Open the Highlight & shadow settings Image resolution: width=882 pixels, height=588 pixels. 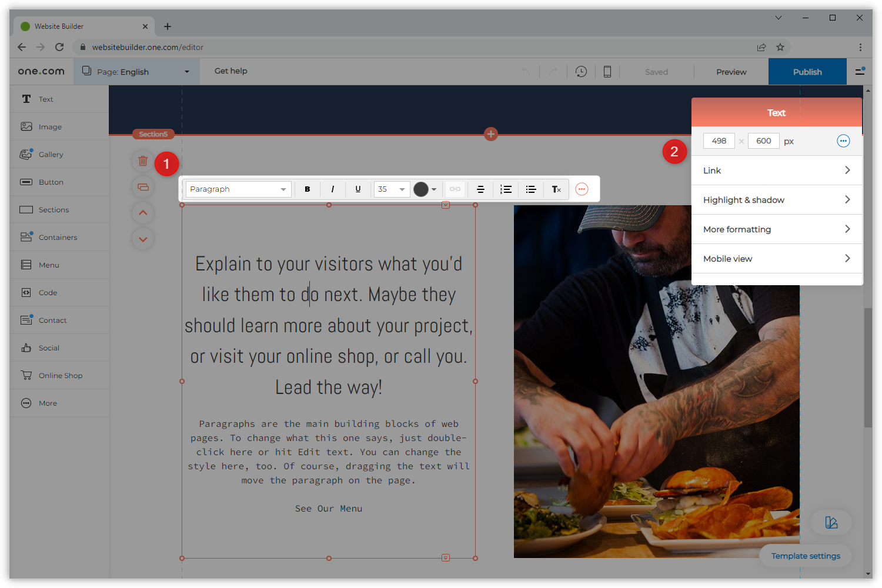(776, 200)
